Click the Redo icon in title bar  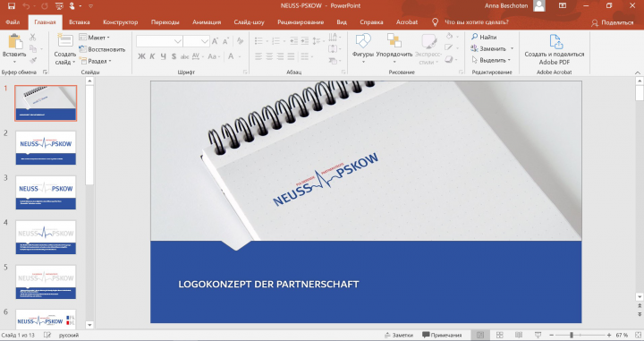45,5
